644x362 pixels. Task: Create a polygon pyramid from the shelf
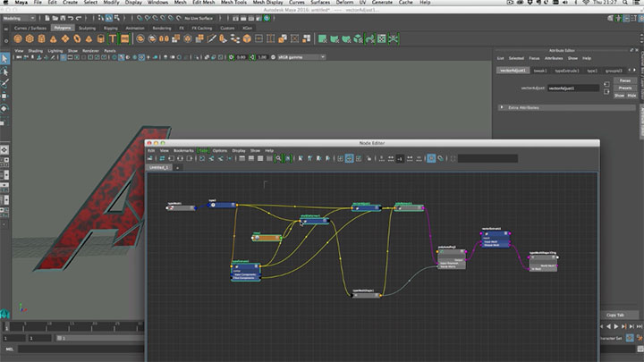pos(89,39)
